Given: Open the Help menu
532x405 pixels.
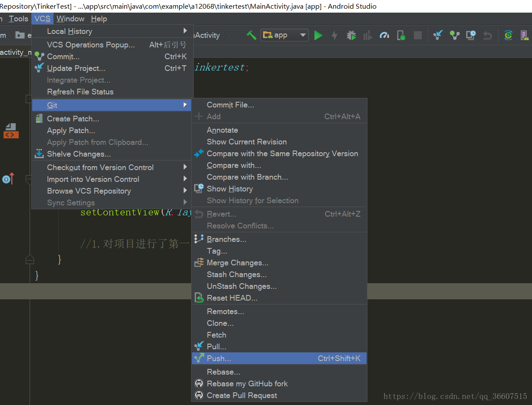Looking at the screenshot, I should pos(99,19).
